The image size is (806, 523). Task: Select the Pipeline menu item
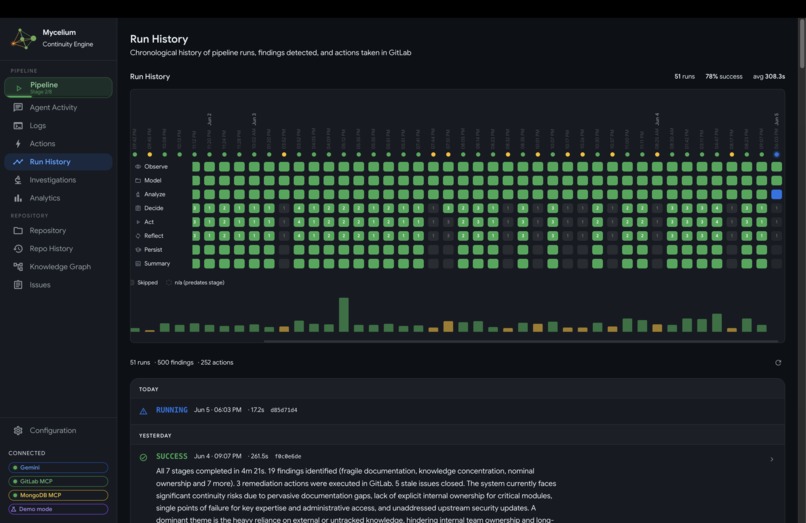[58, 87]
